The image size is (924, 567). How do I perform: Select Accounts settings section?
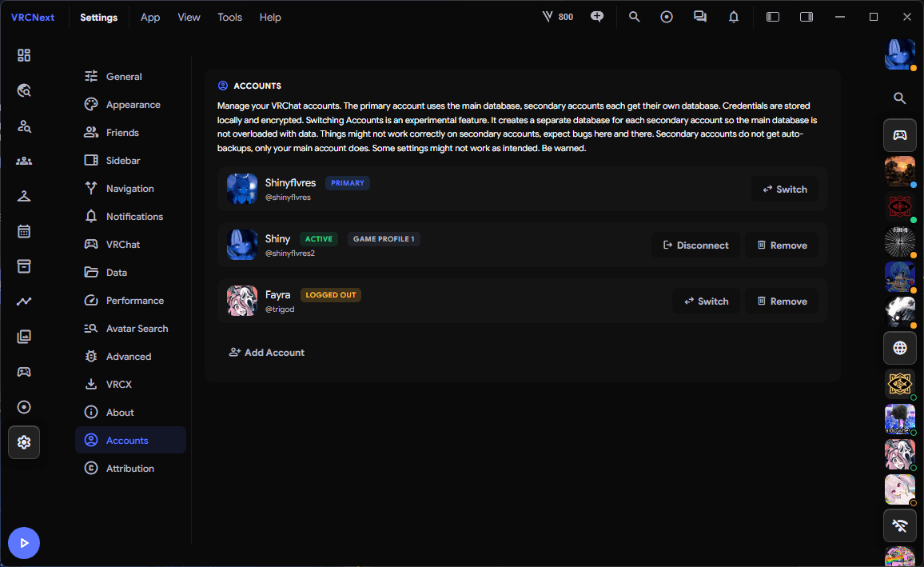click(x=131, y=441)
